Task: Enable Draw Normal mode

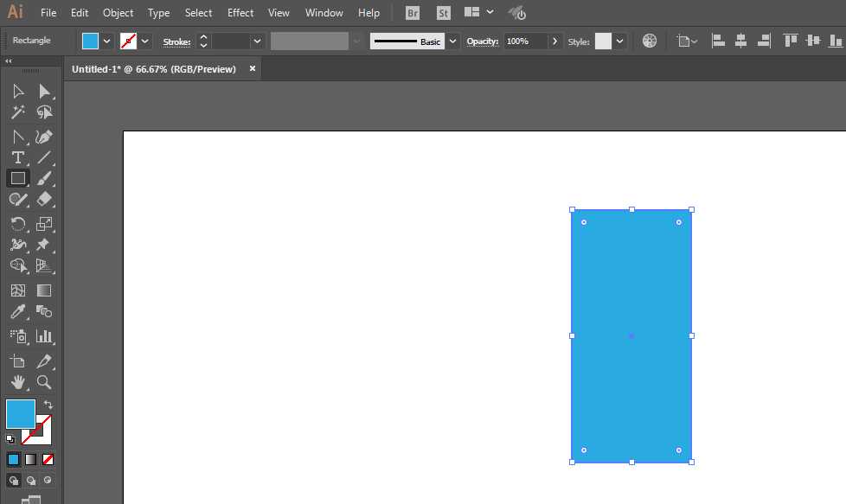Action: [14, 481]
